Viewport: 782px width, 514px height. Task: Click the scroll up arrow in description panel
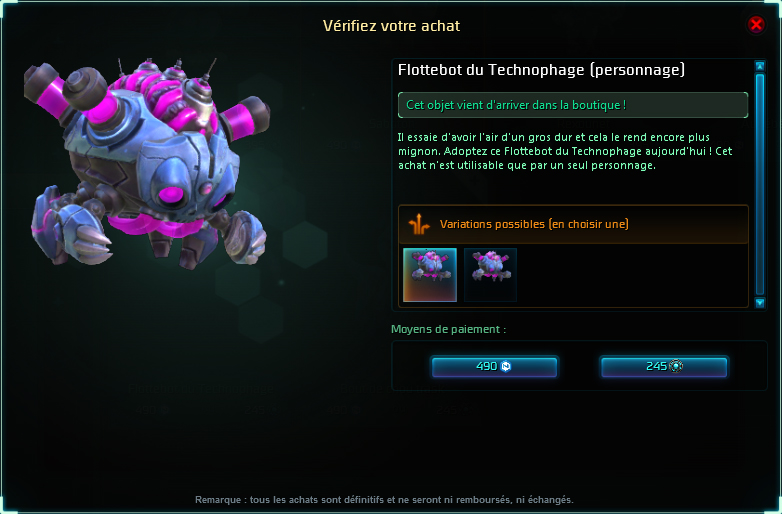click(x=760, y=66)
